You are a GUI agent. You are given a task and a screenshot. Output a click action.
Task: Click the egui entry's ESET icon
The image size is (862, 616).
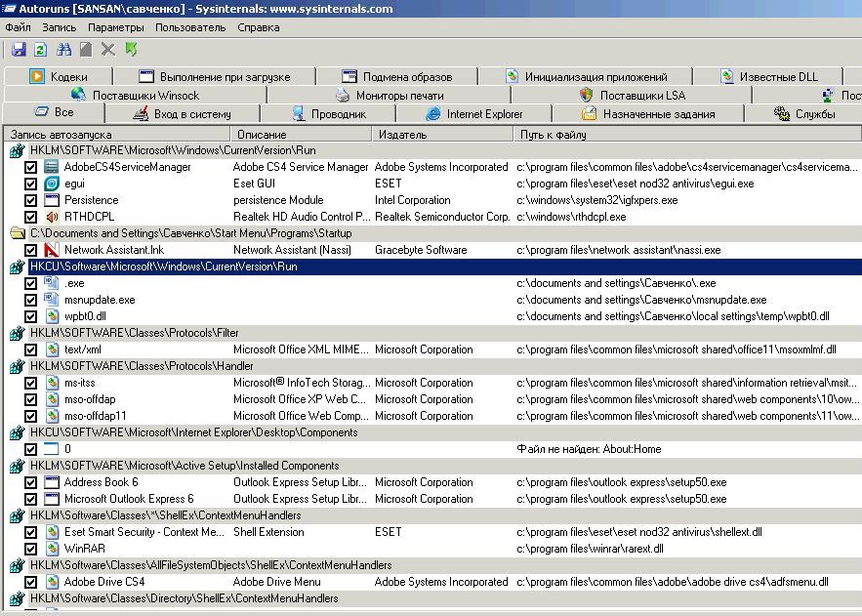(52, 184)
